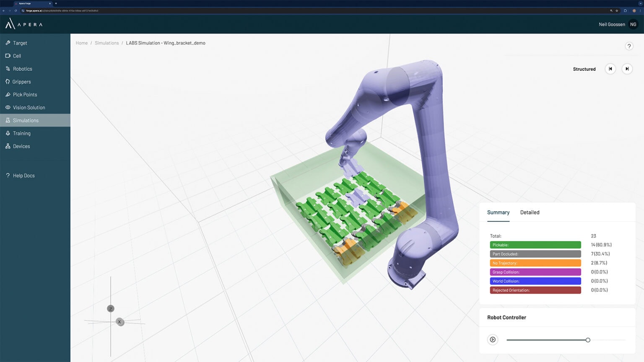Viewport: 644px width, 362px height.
Task: Click the Home breadcrumb link
Action: click(x=81, y=43)
